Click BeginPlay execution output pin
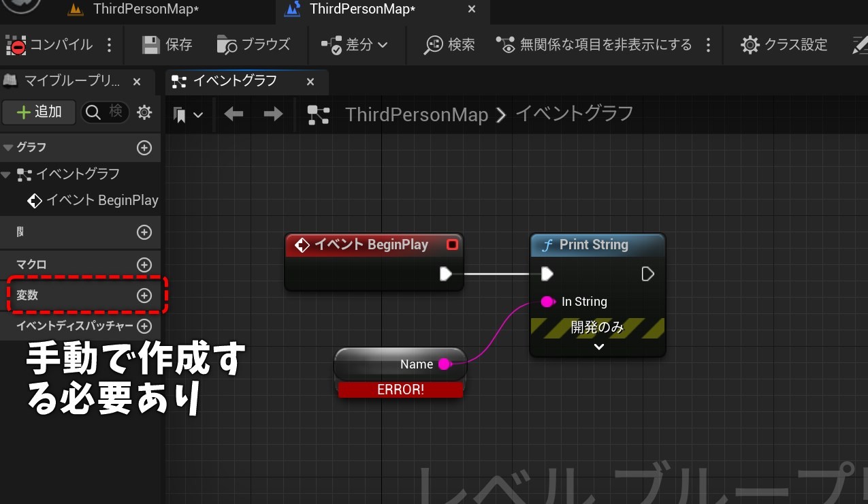 (x=445, y=274)
